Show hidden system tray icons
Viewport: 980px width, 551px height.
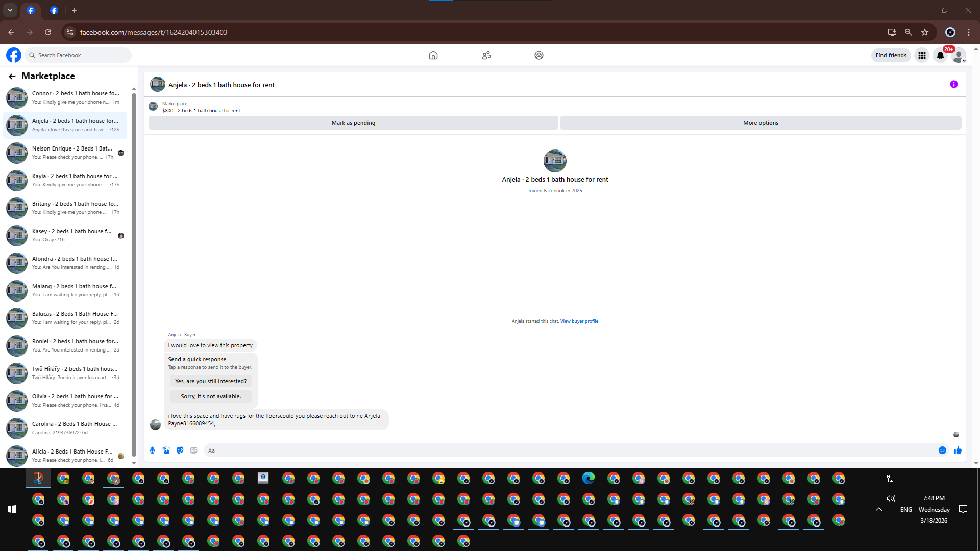click(878, 509)
